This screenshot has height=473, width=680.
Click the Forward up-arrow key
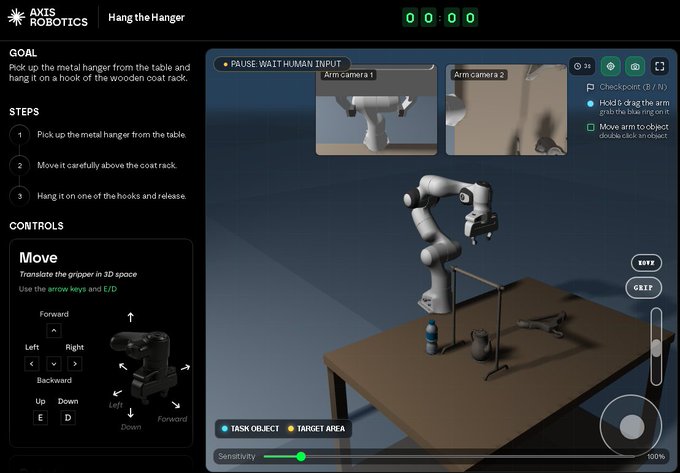coord(54,330)
